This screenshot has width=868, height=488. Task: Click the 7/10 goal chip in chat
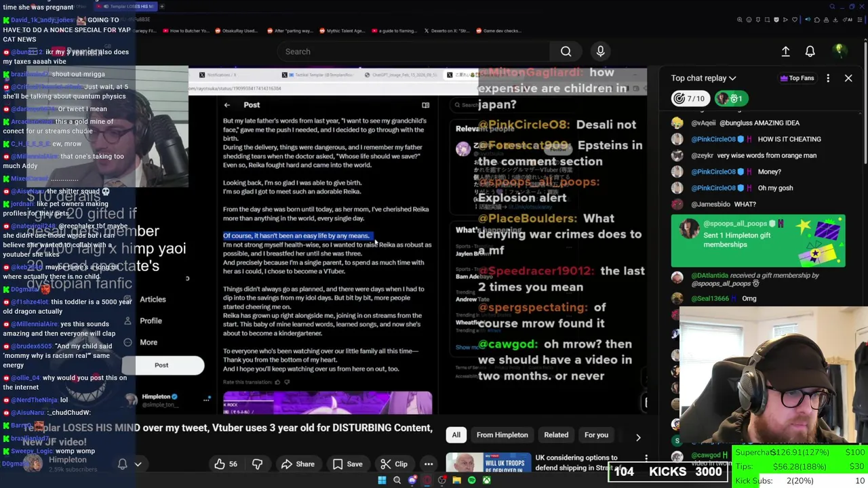coord(689,99)
